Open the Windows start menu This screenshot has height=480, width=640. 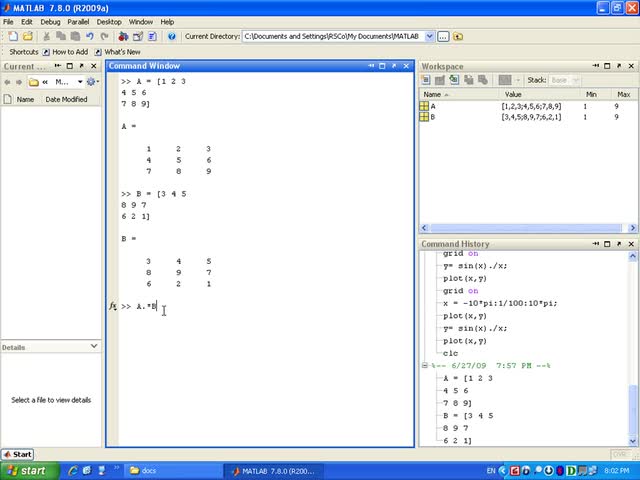click(x=29, y=471)
